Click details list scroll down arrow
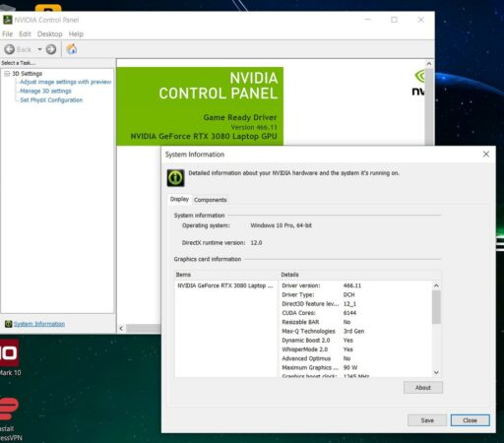The height and width of the screenshot is (443, 504). tap(436, 372)
